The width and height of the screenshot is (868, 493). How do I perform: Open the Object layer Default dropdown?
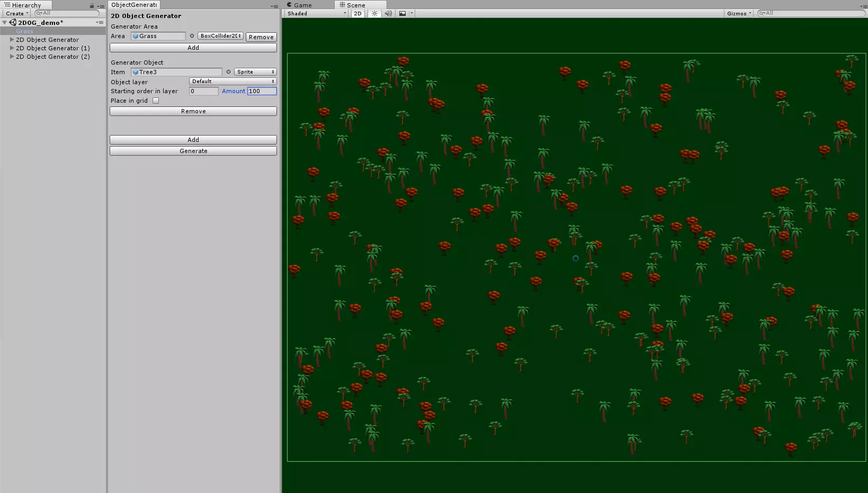click(232, 82)
